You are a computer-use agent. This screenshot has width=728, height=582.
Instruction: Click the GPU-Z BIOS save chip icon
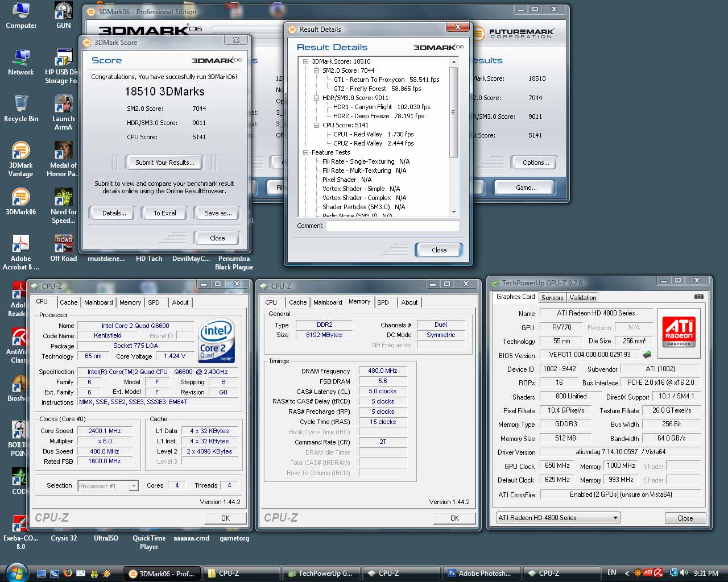[647, 355]
